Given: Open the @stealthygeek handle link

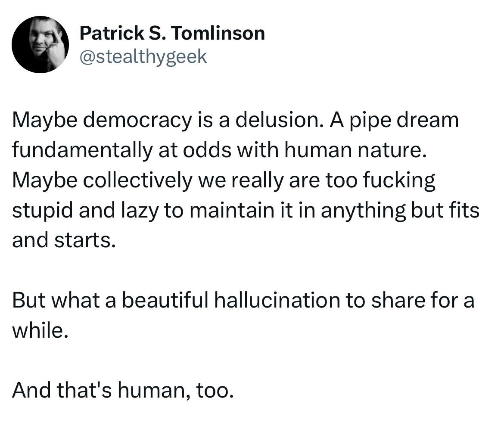Looking at the screenshot, I should pyautogui.click(x=143, y=56).
